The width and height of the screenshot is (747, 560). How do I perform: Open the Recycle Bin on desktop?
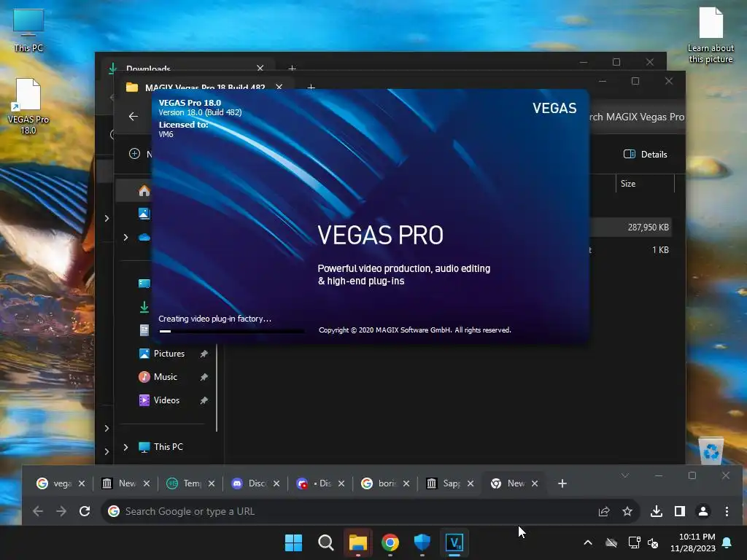(x=711, y=449)
